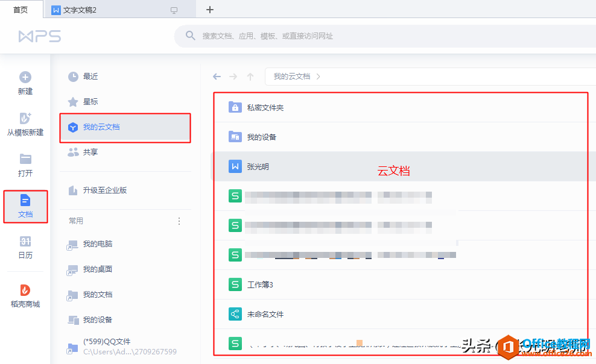Select 我的云文档 in navigation panel

[125, 128]
